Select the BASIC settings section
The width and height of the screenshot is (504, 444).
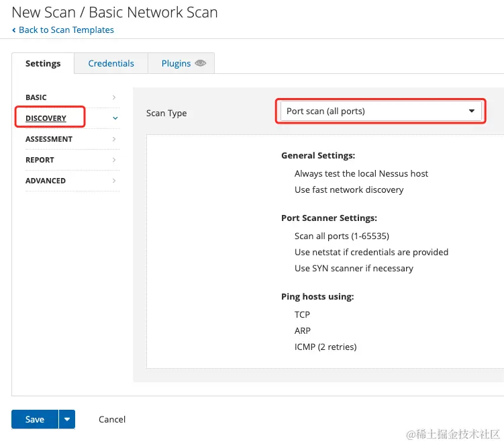(36, 97)
